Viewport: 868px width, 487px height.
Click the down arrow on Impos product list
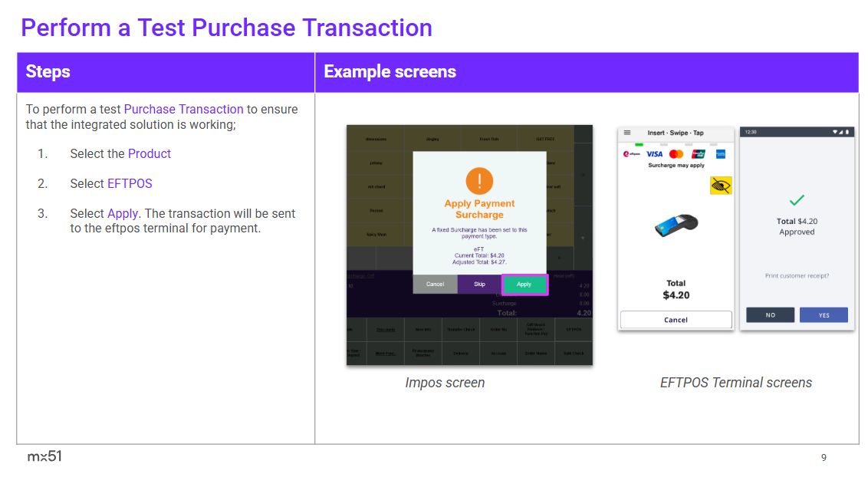(583, 238)
